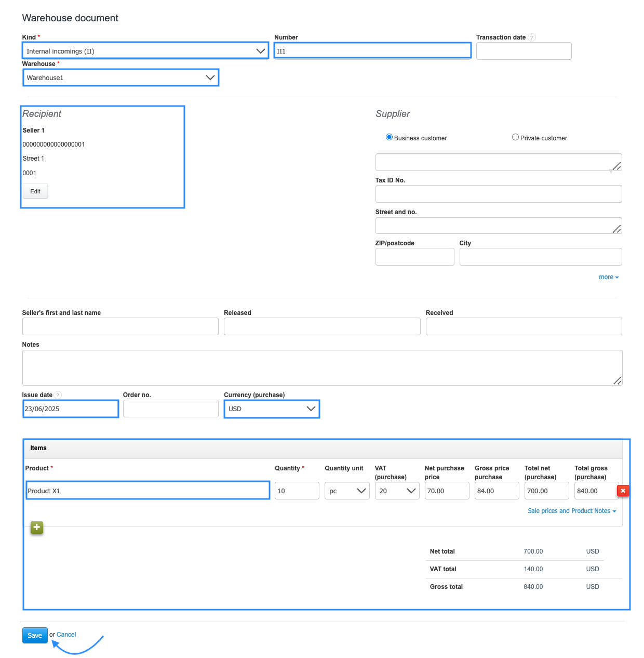Image resolution: width=644 pixels, height=658 pixels.
Task: Open the Currency (purchase) dropdown
Action: (x=272, y=409)
